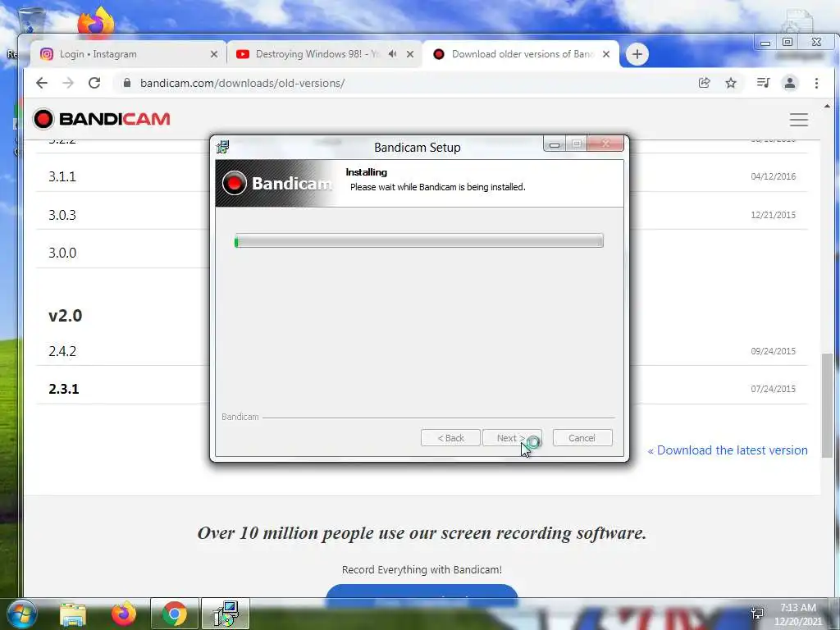Click the Bandicam Setup title bar icon
This screenshot has height=630, width=840.
point(222,147)
